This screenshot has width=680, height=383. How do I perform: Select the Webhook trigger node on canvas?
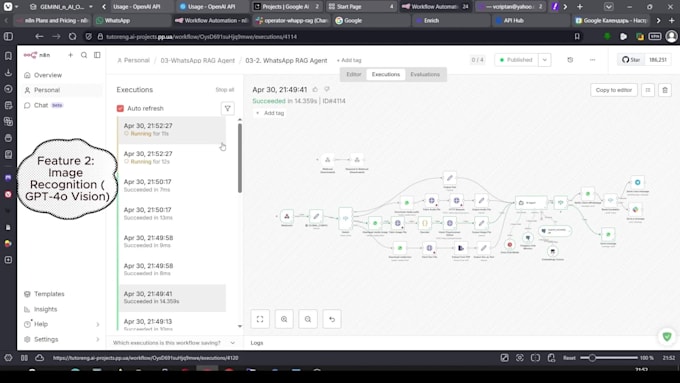tap(287, 216)
